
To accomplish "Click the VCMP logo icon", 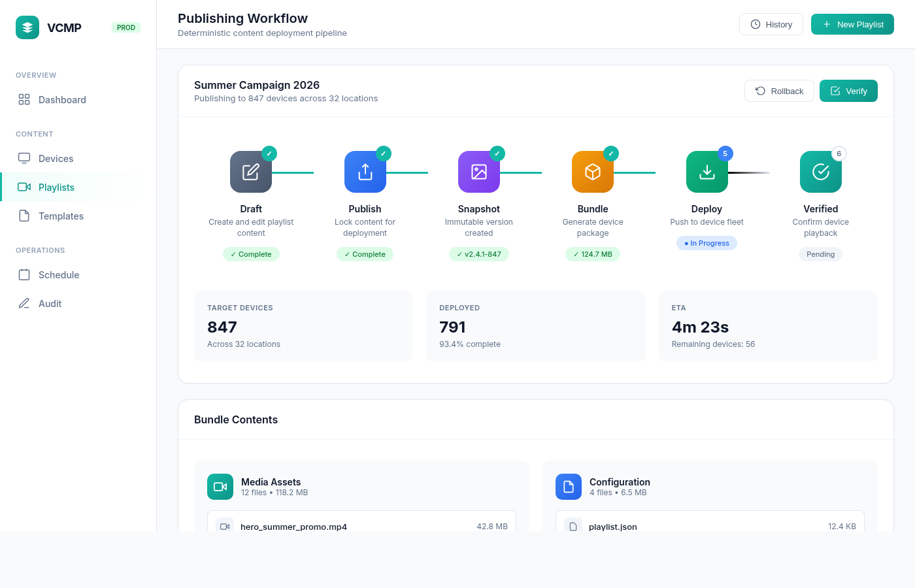I will point(27,27).
